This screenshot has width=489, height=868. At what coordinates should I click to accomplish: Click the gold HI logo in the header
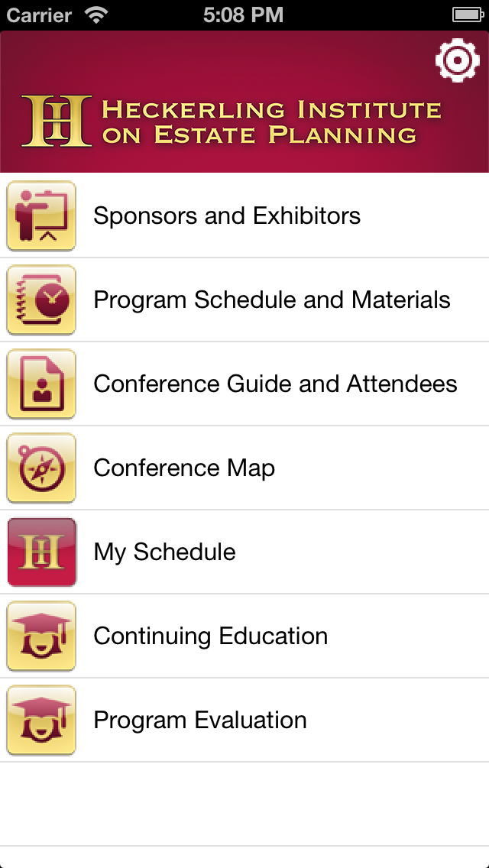coord(57,121)
